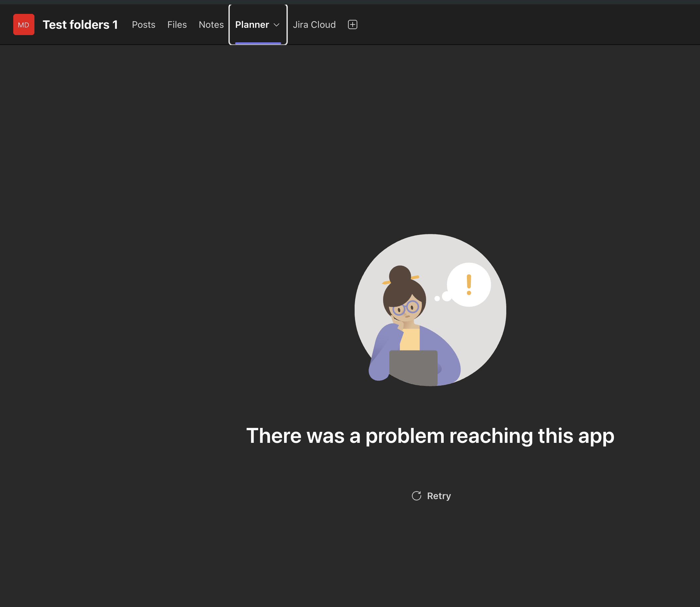
Task: Go to the Jira Cloud tab
Action: click(314, 25)
